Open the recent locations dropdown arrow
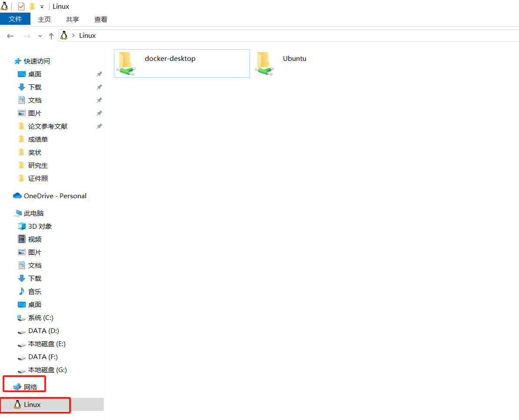Viewport: 519px width, 420px height. (40, 36)
